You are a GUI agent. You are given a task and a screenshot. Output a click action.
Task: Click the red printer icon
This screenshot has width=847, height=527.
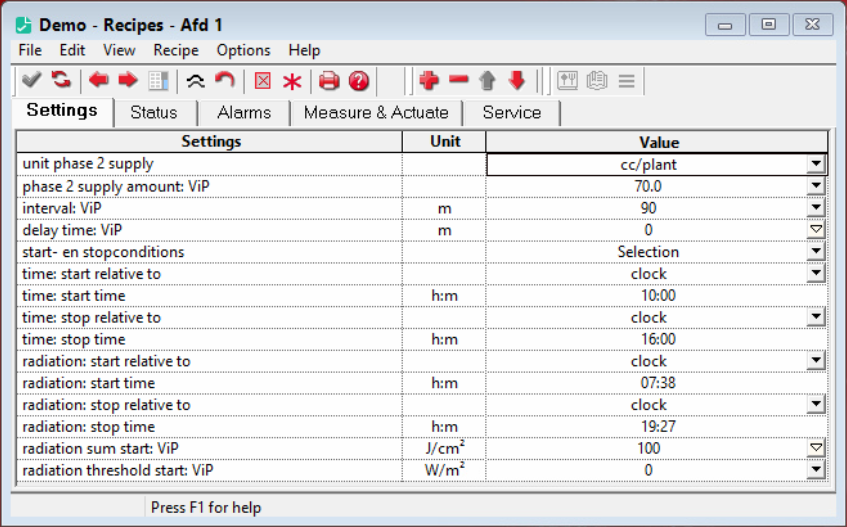pos(329,81)
